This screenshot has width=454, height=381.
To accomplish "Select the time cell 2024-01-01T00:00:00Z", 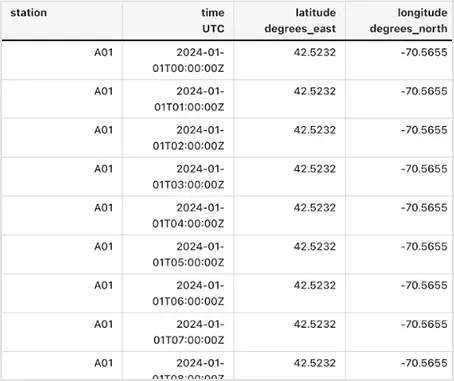I will (188, 60).
